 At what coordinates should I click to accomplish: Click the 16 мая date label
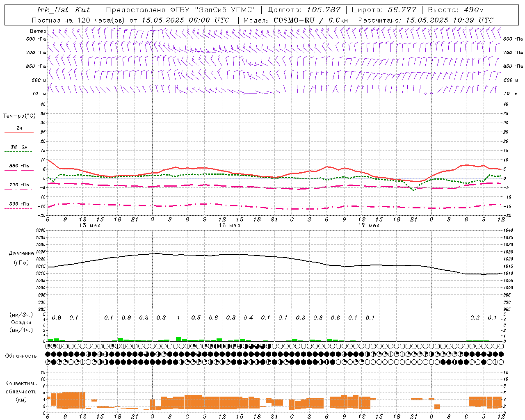(x=229, y=226)
